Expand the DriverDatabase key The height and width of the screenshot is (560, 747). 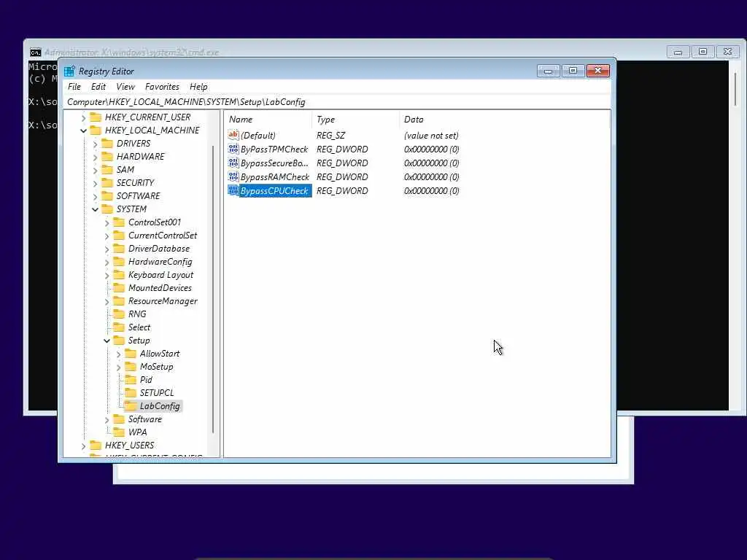pyautogui.click(x=107, y=249)
